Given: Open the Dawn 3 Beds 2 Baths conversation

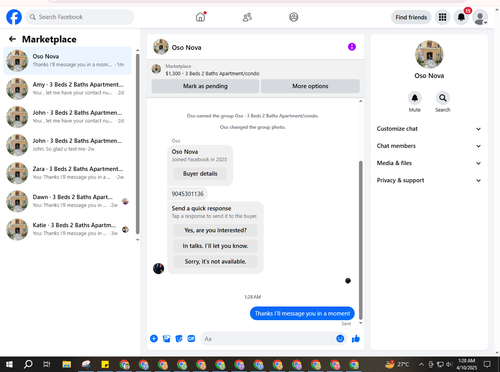Looking at the screenshot, I should [67, 201].
